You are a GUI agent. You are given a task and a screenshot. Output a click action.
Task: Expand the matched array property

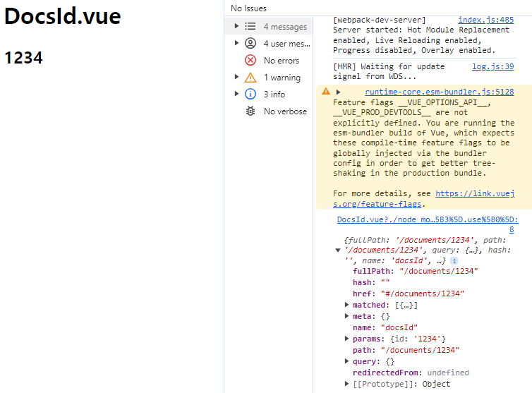[x=346, y=305]
